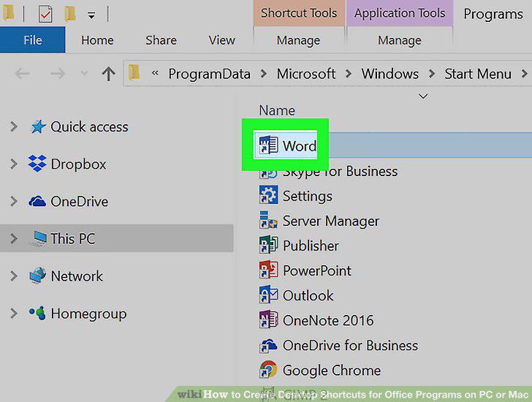Select Network label in navigation pane

[77, 276]
